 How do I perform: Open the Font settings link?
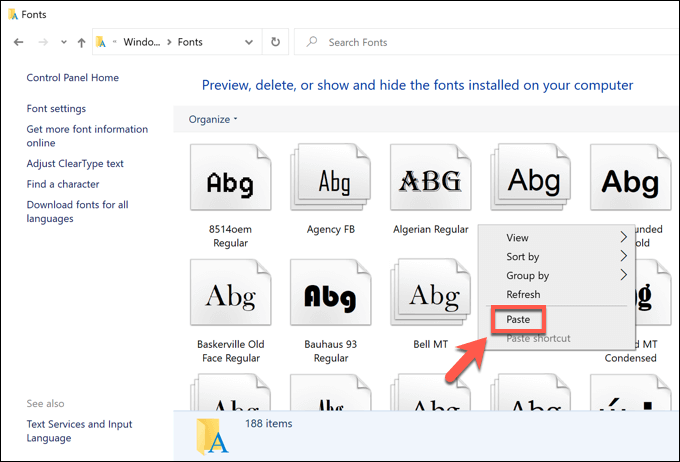tap(56, 108)
